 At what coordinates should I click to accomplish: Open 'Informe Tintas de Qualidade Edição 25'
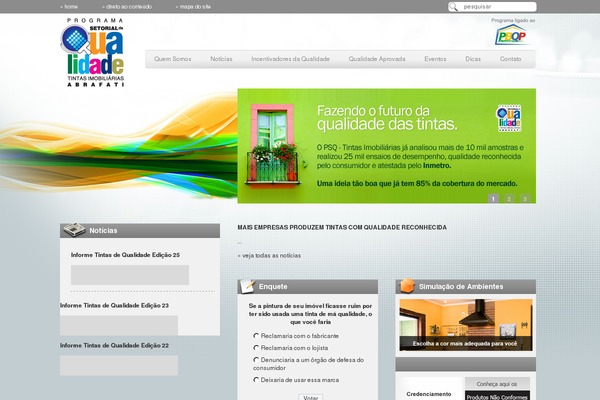[125, 255]
